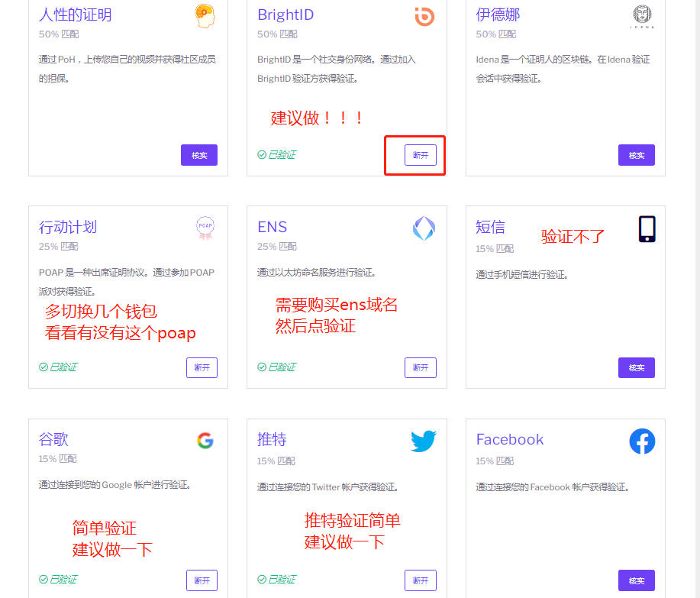Click the SMS phone icon
The height and width of the screenshot is (598, 700).
[x=647, y=229]
